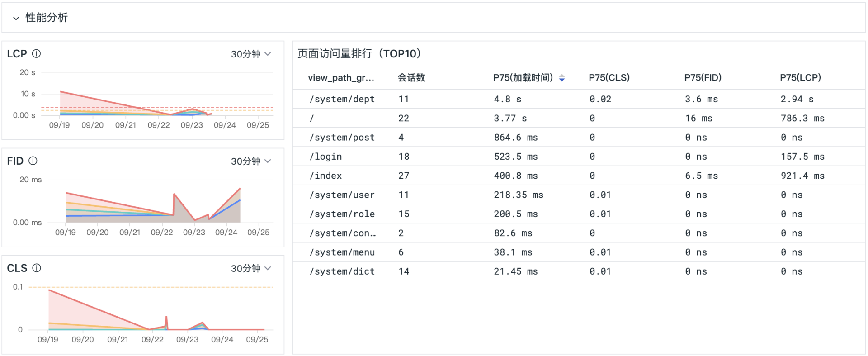Click the CLS info icon

[x=37, y=268]
